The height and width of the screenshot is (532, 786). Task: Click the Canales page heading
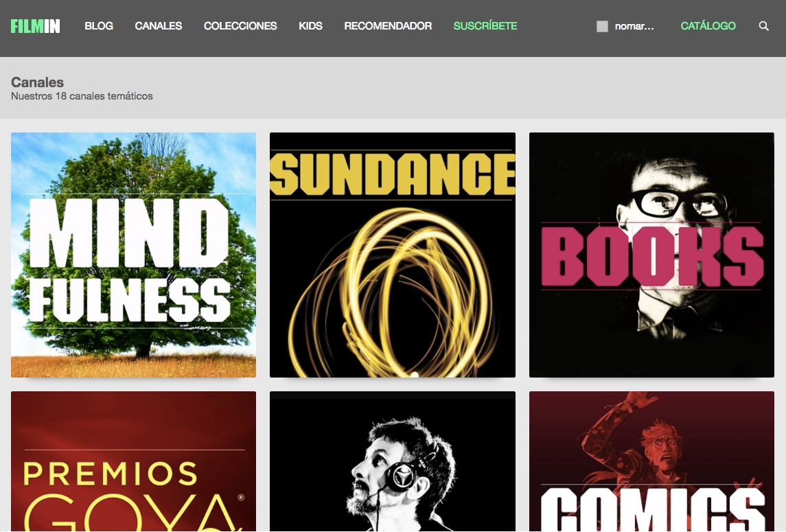[38, 82]
